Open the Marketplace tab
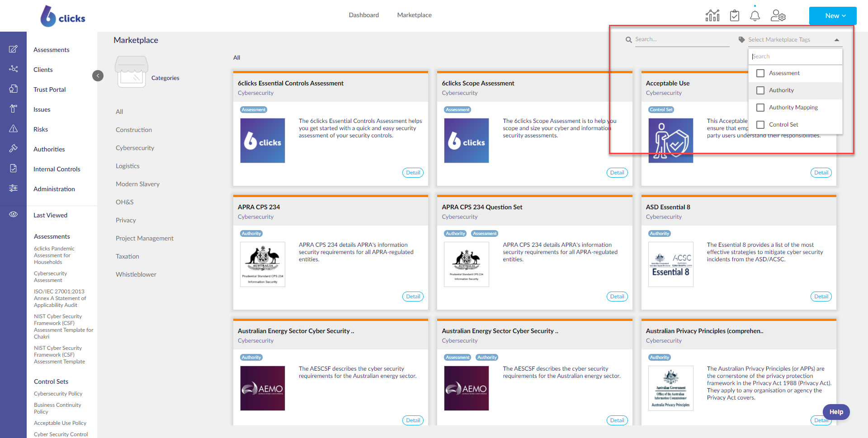Viewport: 868px width, 438px height. click(415, 15)
